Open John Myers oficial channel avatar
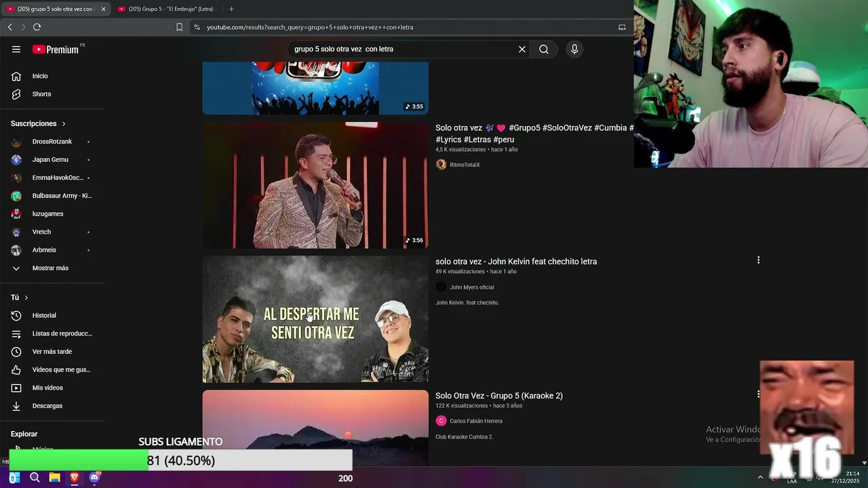 [x=441, y=287]
